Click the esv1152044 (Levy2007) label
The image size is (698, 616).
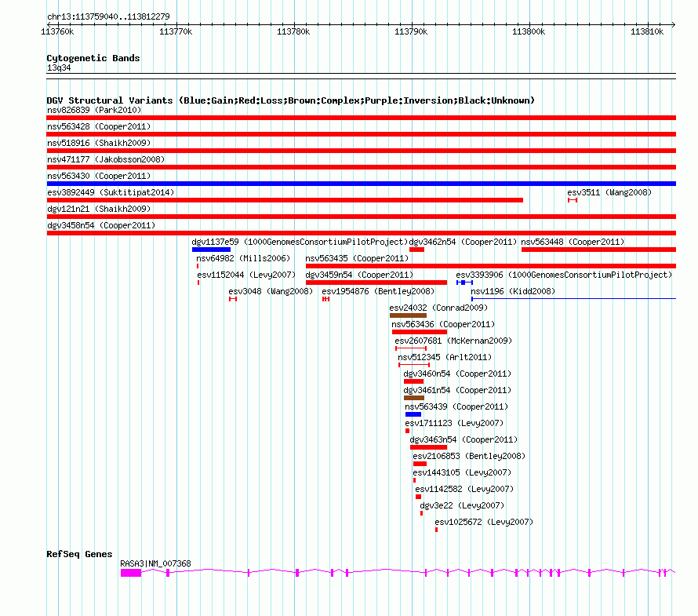[246, 275]
